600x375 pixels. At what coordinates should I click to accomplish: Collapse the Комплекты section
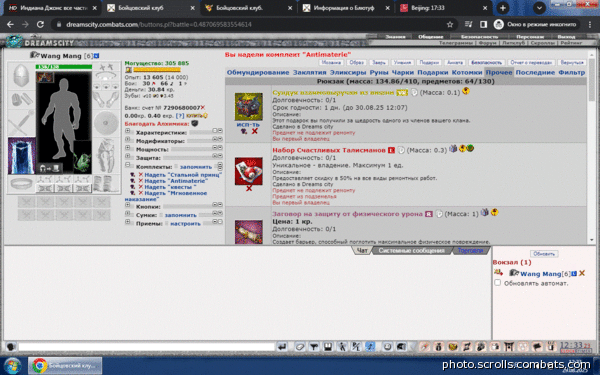127,165
